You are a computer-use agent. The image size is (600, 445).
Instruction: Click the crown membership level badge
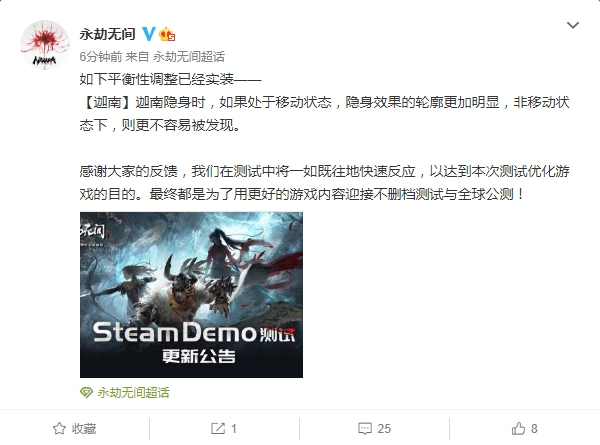[x=167, y=34]
